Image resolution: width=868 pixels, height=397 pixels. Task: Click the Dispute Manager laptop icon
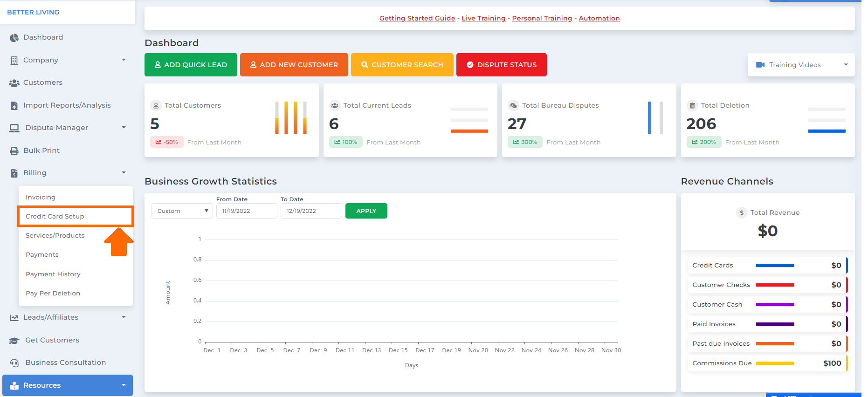14,128
